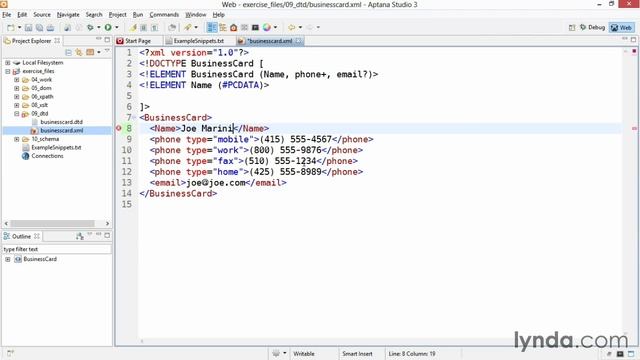Open the New file dropdown arrow

point(19,27)
